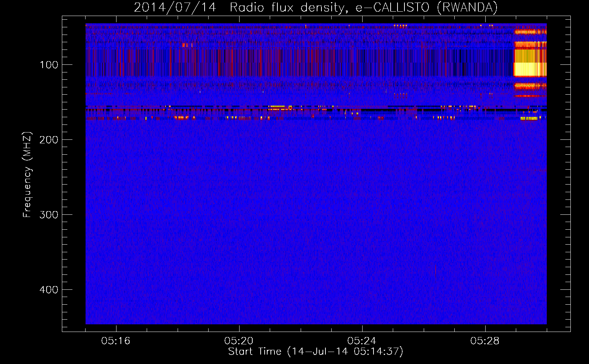The image size is (589, 364).
Task: Click the bright yellow burst near 100 MHz
Action: 530,69
